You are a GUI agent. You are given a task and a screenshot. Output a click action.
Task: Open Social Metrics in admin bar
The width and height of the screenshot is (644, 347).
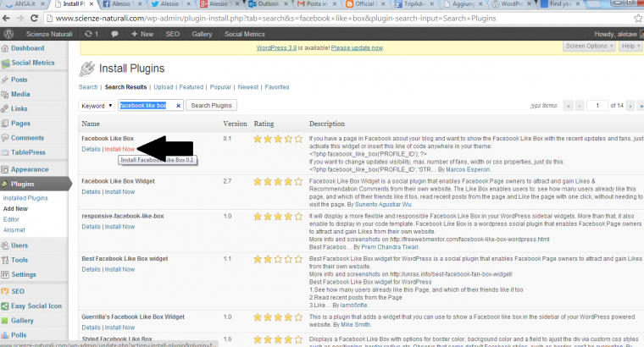(x=244, y=34)
